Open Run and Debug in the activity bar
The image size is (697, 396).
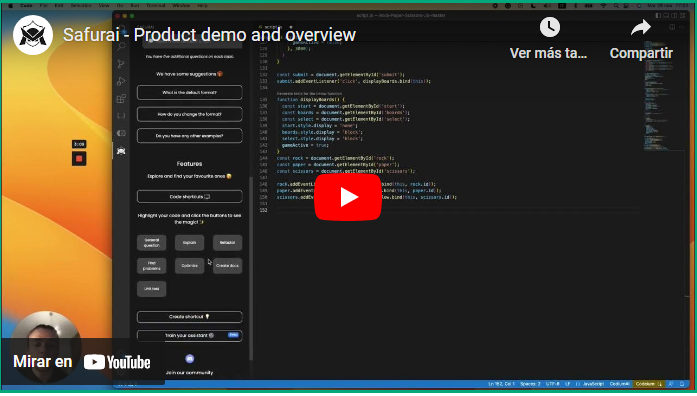tap(121, 81)
